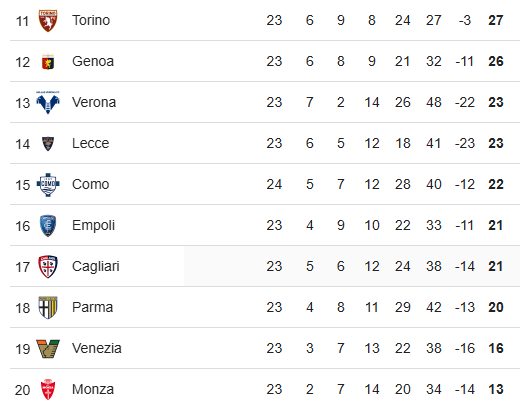Screen dimensions: 520x405
Task: Select the Venezia team name
Action: coord(97,348)
